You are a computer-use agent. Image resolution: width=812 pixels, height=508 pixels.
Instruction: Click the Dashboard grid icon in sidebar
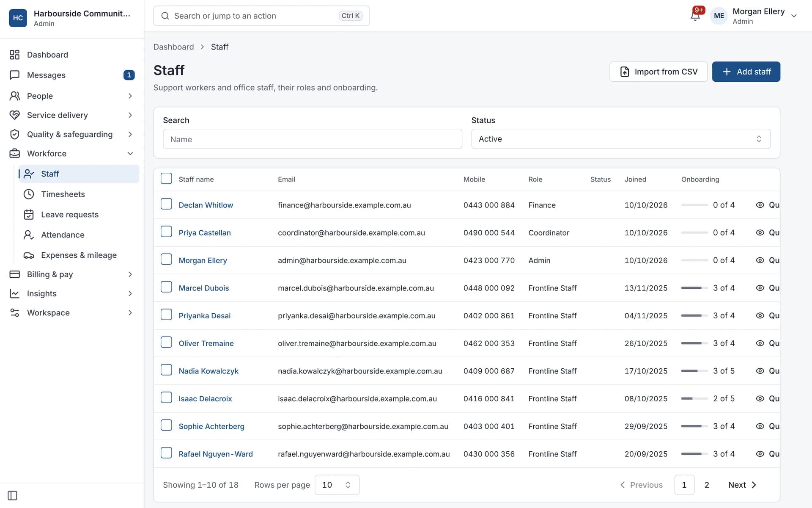pos(15,55)
